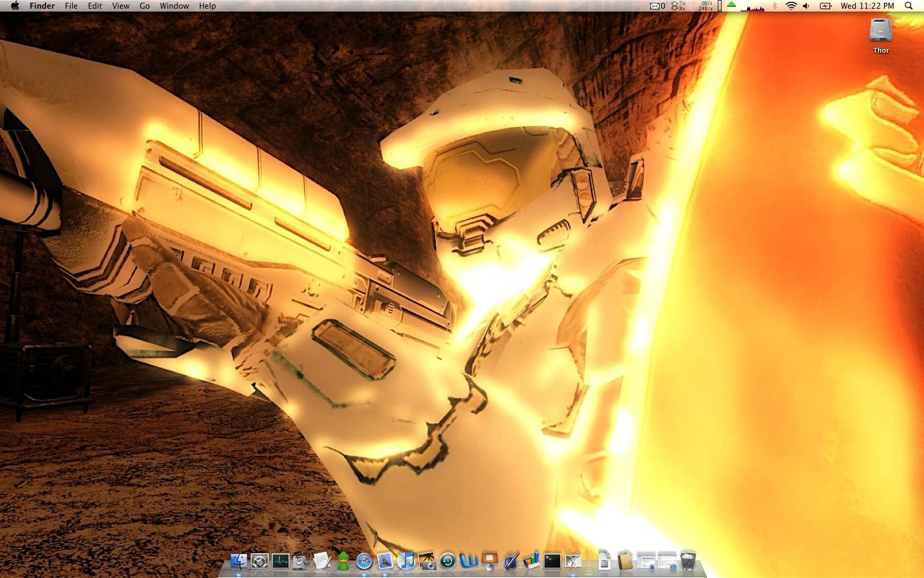Open the Finder application menu
Screen dimensions: 924x578
click(x=42, y=6)
